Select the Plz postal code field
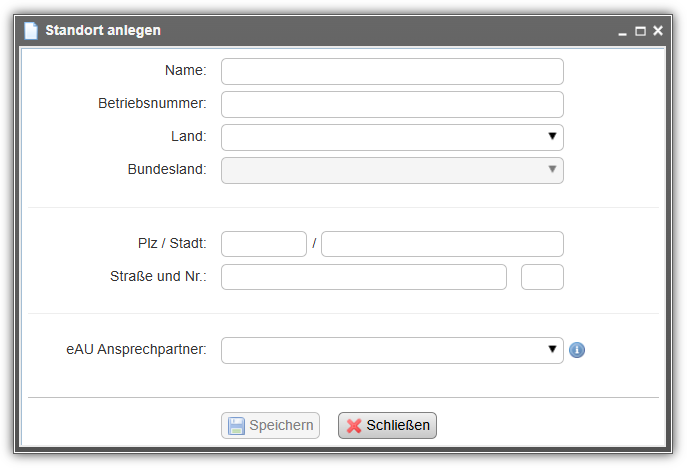 (264, 244)
